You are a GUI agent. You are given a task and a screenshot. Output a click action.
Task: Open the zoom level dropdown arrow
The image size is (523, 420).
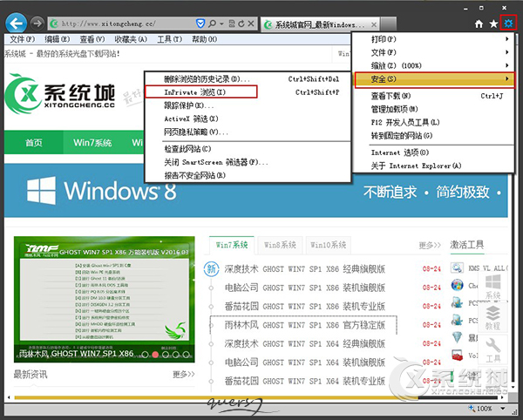[x=502, y=409]
